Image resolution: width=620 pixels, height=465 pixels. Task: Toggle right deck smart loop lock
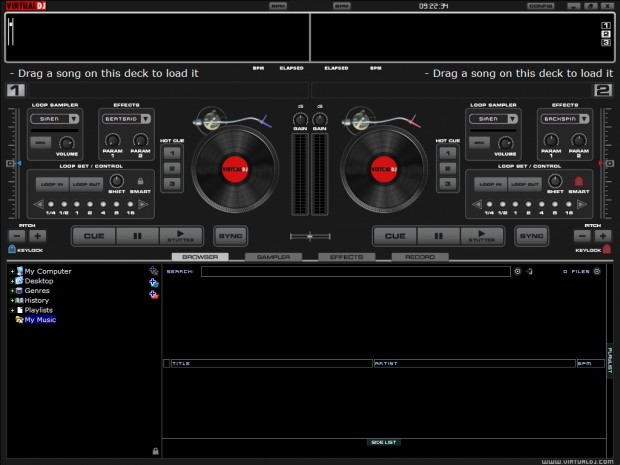[578, 181]
